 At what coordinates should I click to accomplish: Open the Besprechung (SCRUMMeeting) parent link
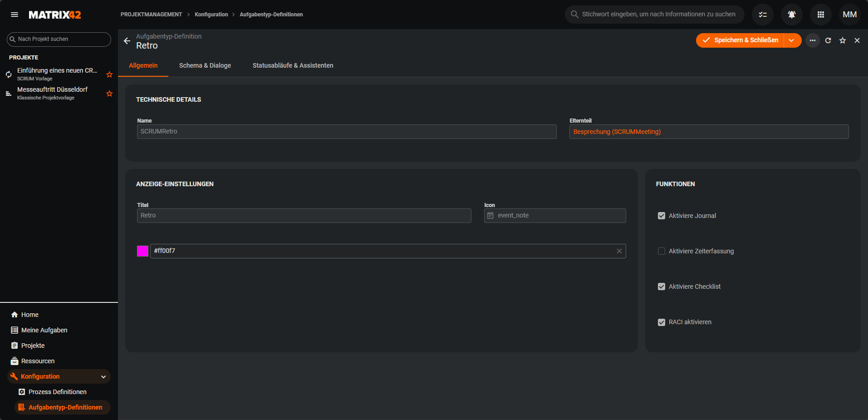(x=617, y=132)
